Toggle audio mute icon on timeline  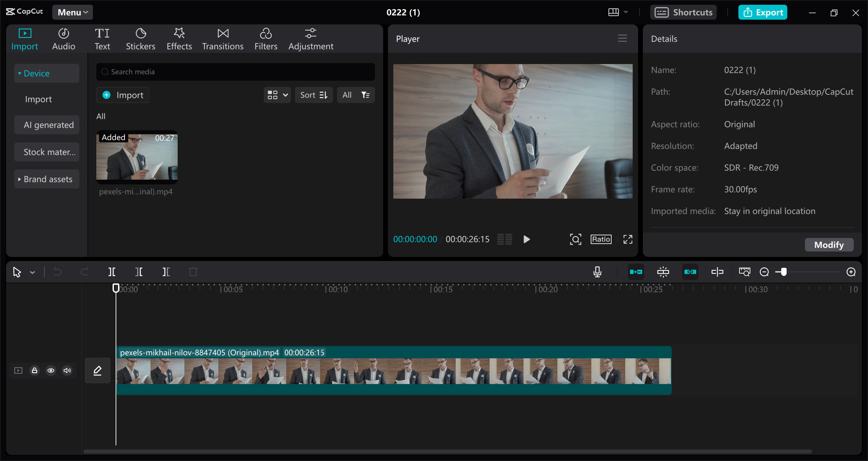(67, 370)
